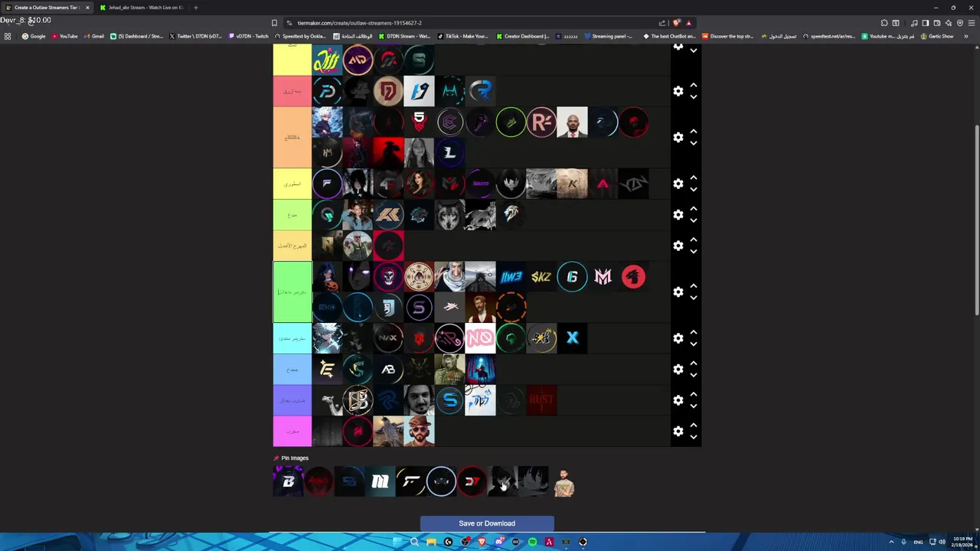Open settings gear for the wolf image row
Viewport: 980px width, 551px height.
(x=678, y=215)
